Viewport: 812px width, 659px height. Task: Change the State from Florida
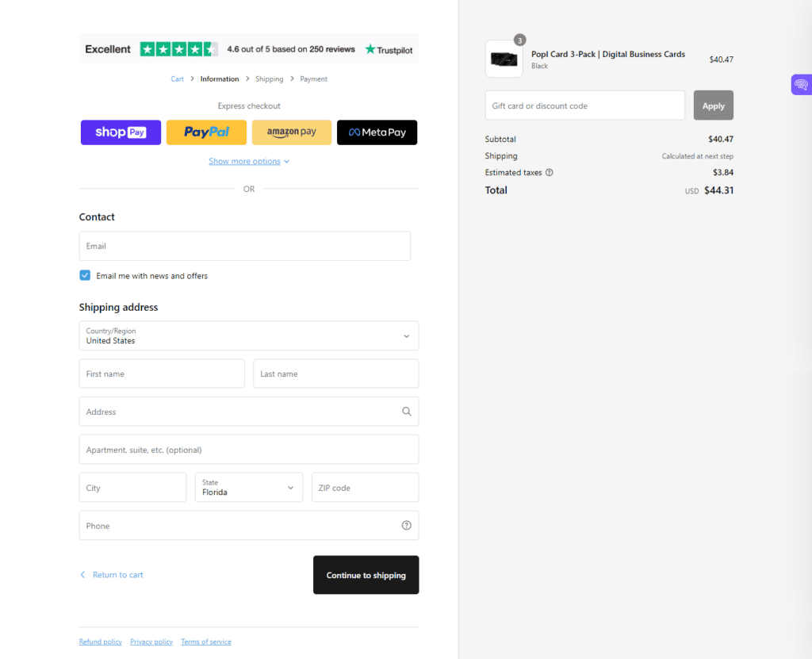[249, 487]
